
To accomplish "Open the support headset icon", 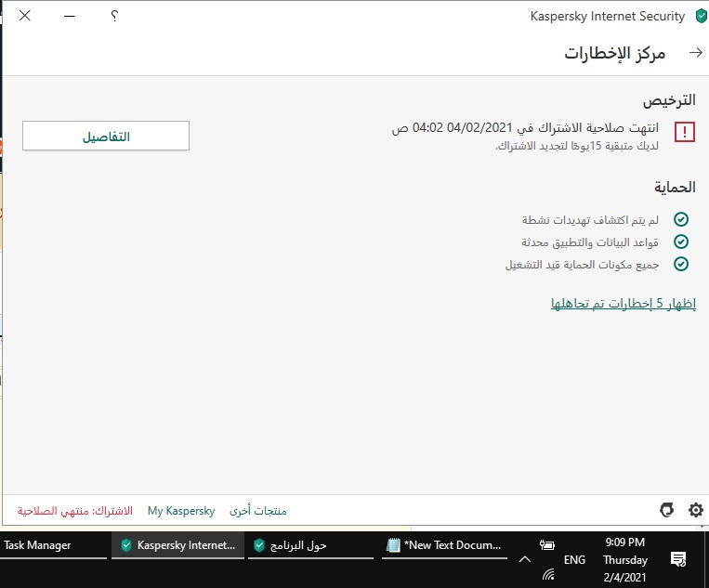I will click(x=666, y=510).
